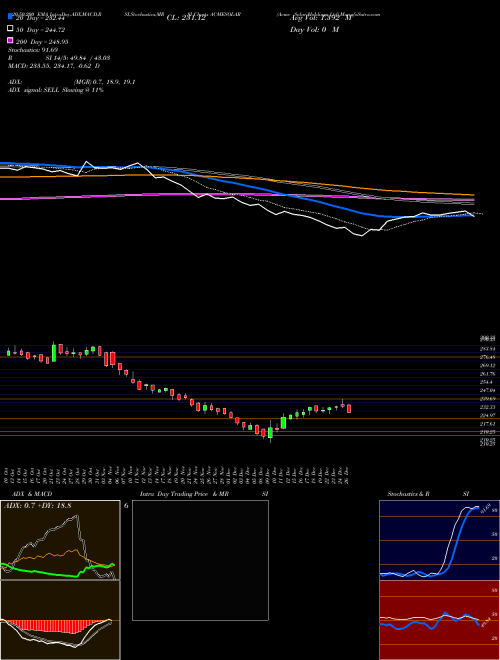
Task: Click the 'Day Vol: 0 M' label
Action: click(x=314, y=30)
